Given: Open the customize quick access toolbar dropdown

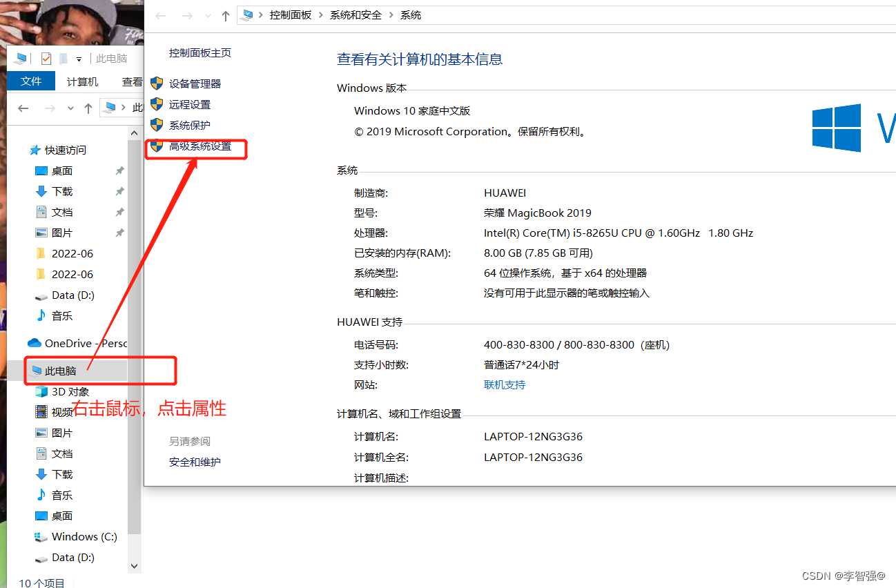Looking at the screenshot, I should [79, 59].
